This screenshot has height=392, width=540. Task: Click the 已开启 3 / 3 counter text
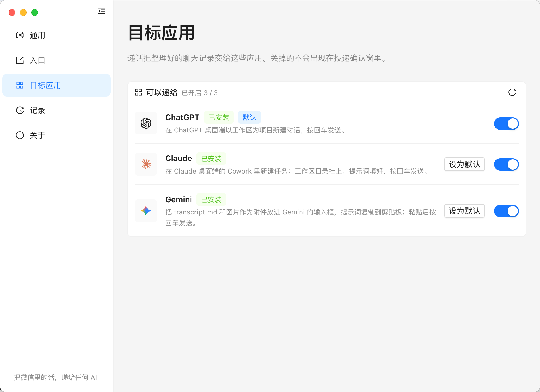pyautogui.click(x=200, y=93)
